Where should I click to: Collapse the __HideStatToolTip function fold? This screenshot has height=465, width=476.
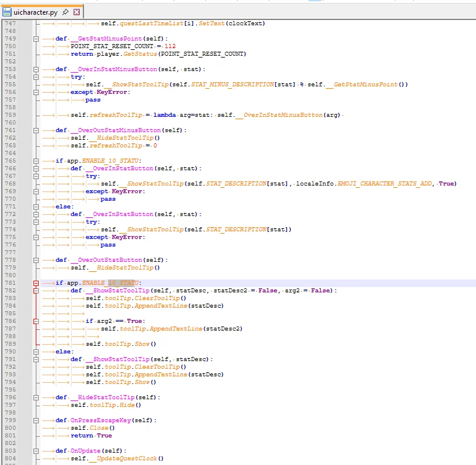tap(36, 397)
